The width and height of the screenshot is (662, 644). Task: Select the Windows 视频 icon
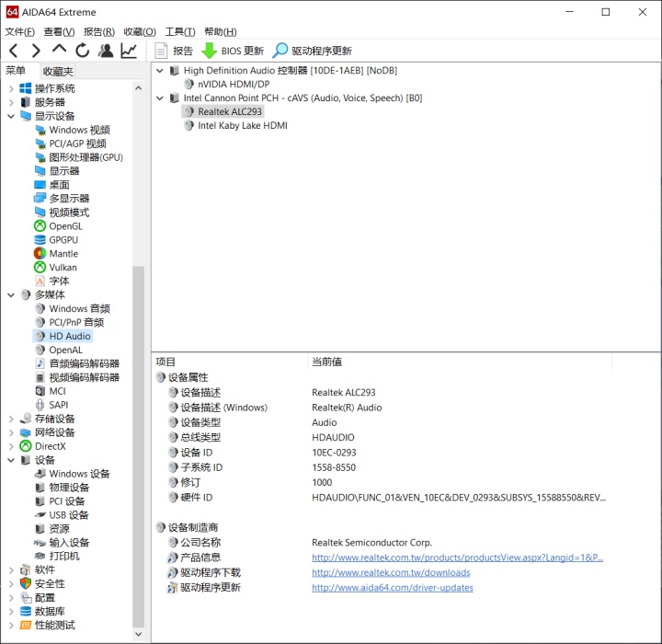tap(40, 130)
